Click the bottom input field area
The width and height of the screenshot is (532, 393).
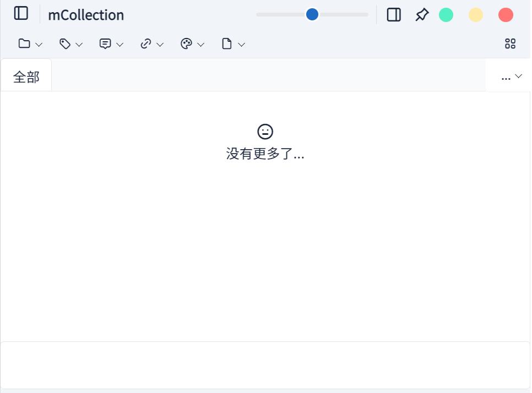[265, 366]
